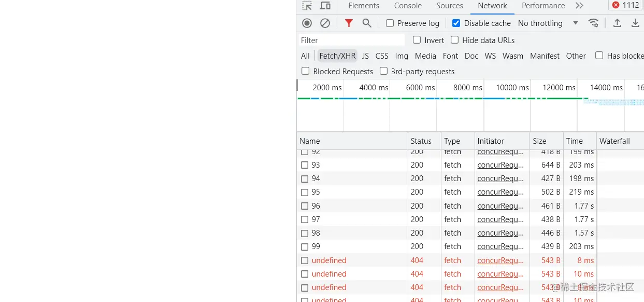Sort by Size column header
644x302 pixels.
(547, 141)
